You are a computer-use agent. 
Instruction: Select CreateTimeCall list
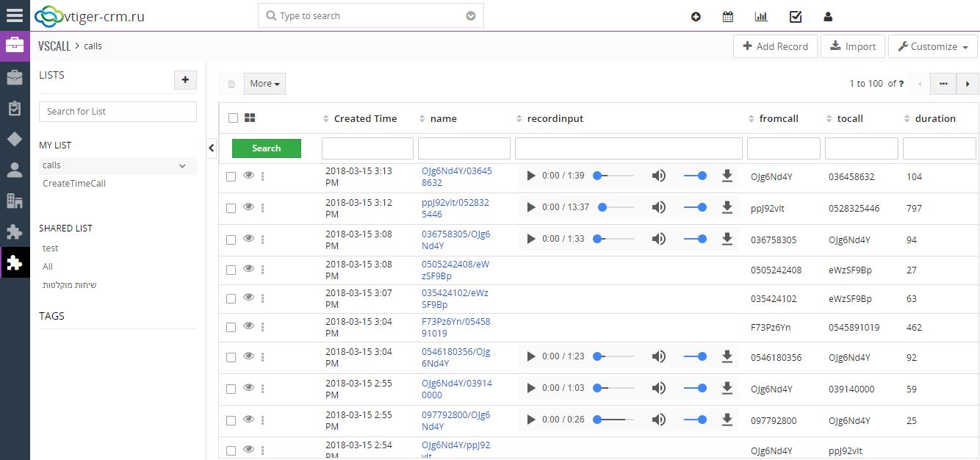click(74, 184)
